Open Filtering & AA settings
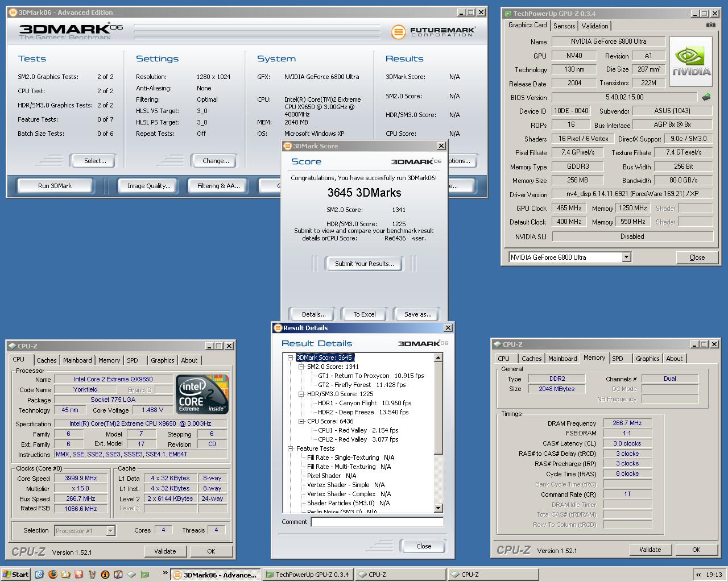Viewport: 728px width, 582px height. click(x=218, y=186)
